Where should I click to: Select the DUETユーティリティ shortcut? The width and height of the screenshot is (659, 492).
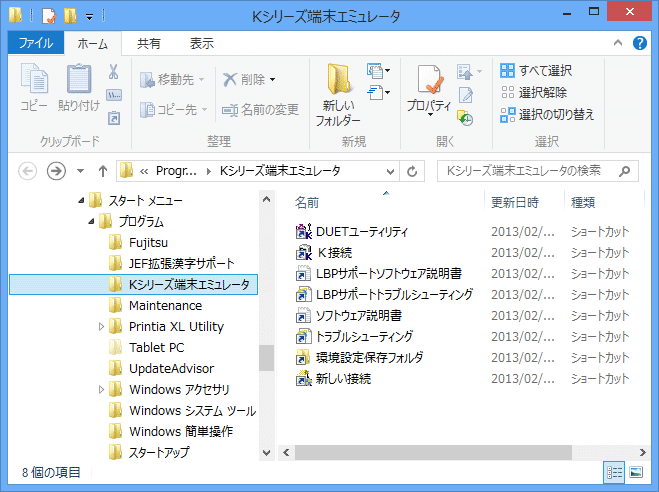click(351, 232)
